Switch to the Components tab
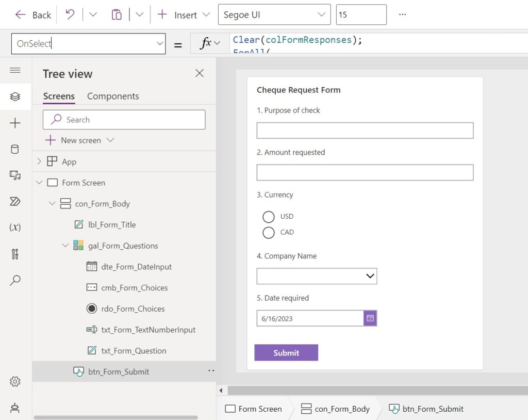The width and height of the screenshot is (528, 420). [112, 96]
